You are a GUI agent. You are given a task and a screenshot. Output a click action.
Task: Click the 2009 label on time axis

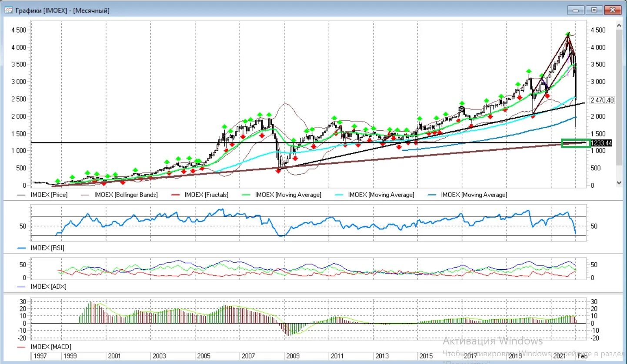click(293, 356)
